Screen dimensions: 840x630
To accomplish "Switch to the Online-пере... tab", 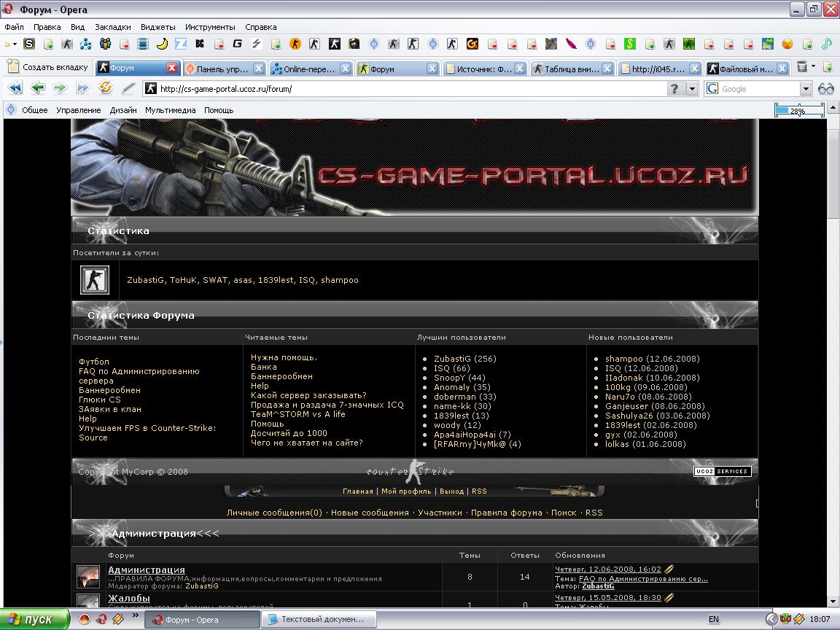I will (311, 69).
